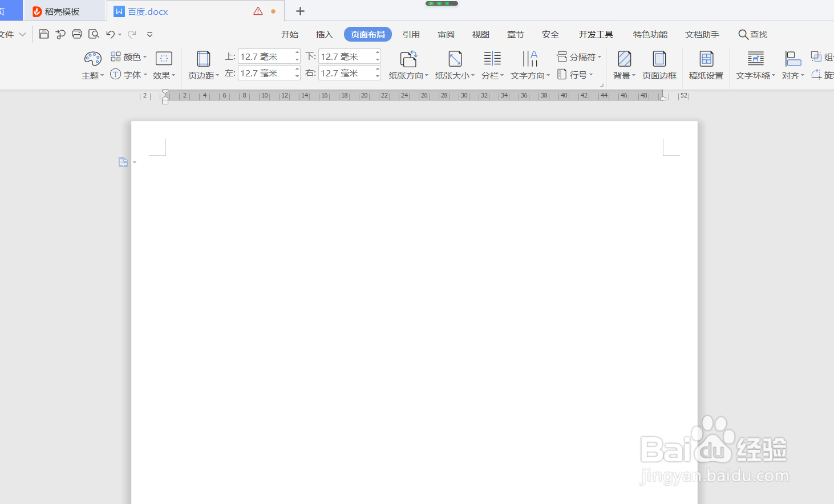Click the bottom margin (下) input field

[x=346, y=56]
